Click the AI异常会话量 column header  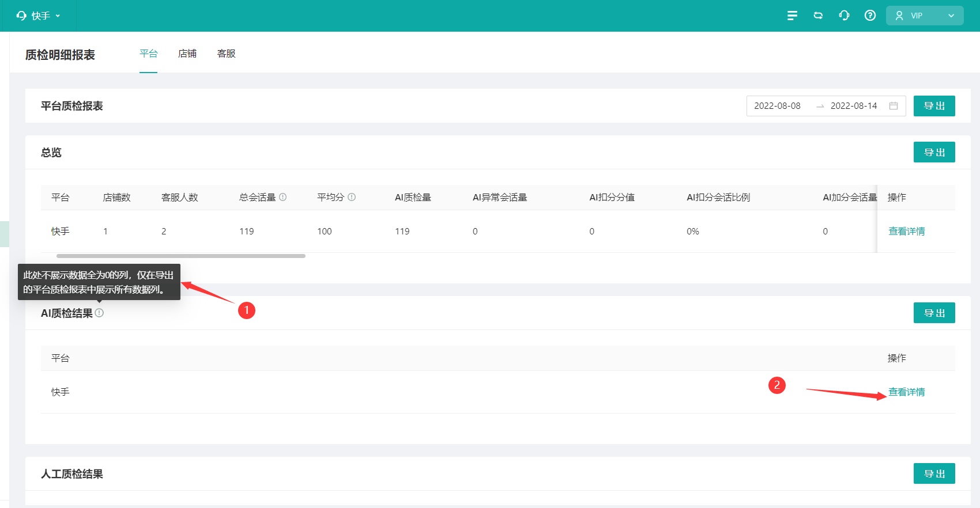pos(500,197)
